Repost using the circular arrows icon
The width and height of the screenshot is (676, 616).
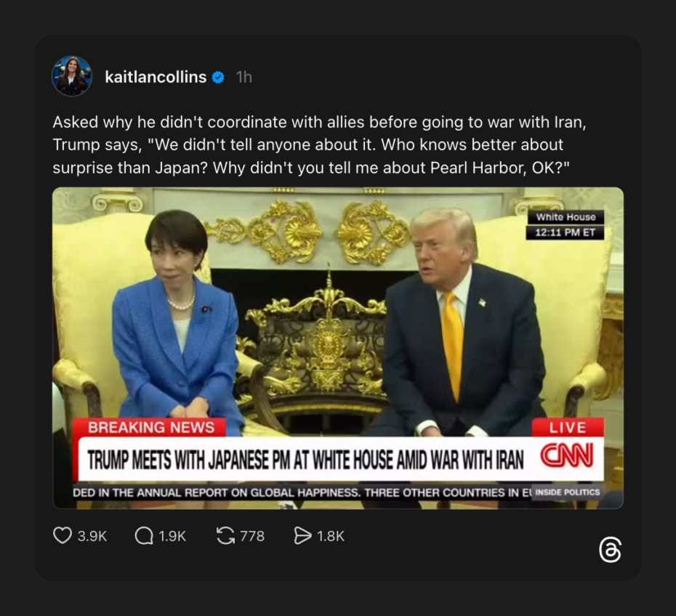pos(225,536)
